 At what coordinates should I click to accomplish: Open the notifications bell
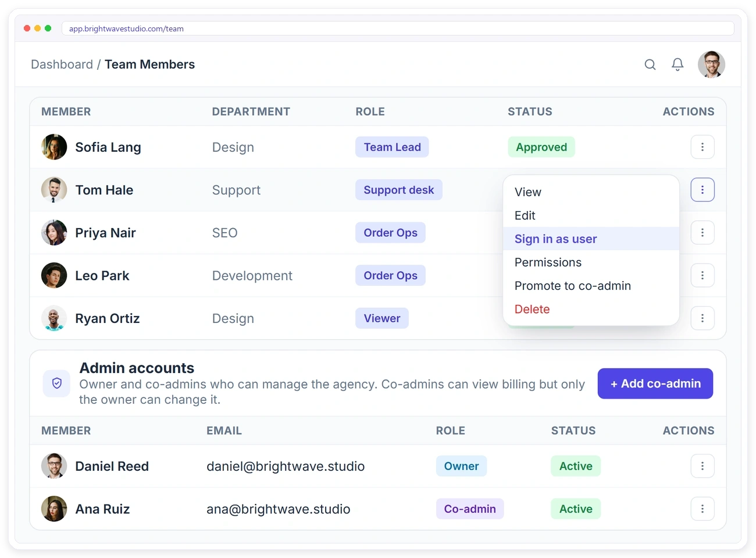click(677, 65)
